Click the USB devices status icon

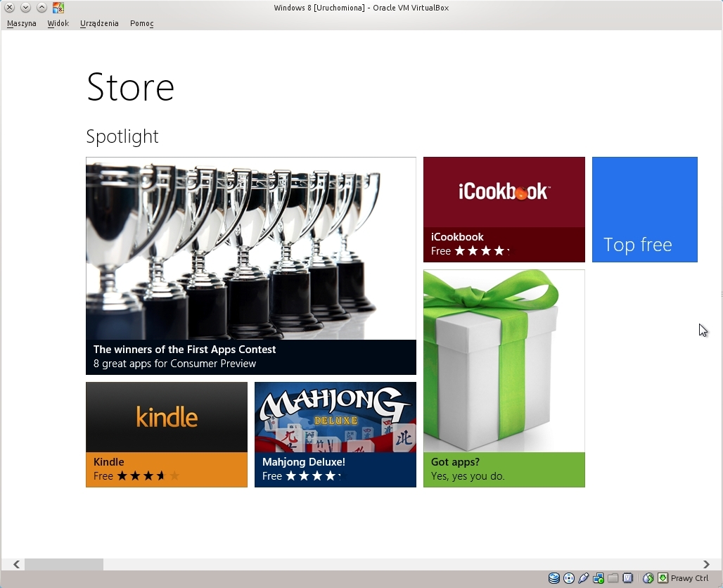tap(583, 578)
